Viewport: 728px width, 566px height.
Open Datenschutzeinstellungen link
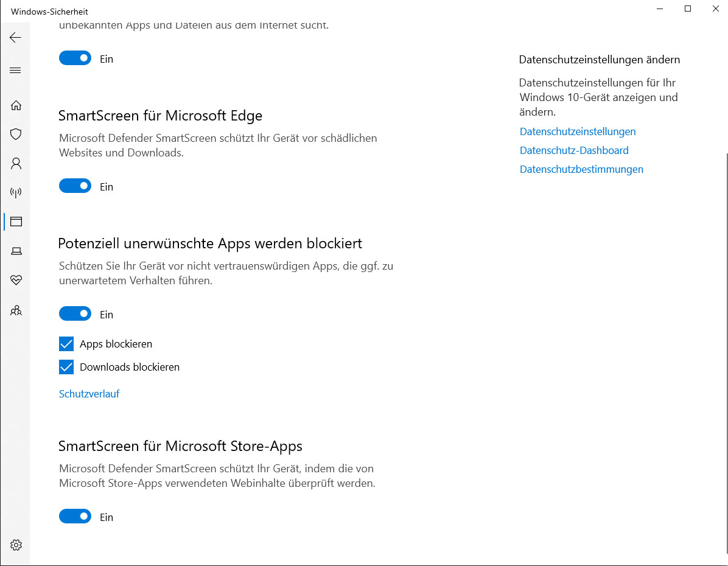[x=577, y=131]
